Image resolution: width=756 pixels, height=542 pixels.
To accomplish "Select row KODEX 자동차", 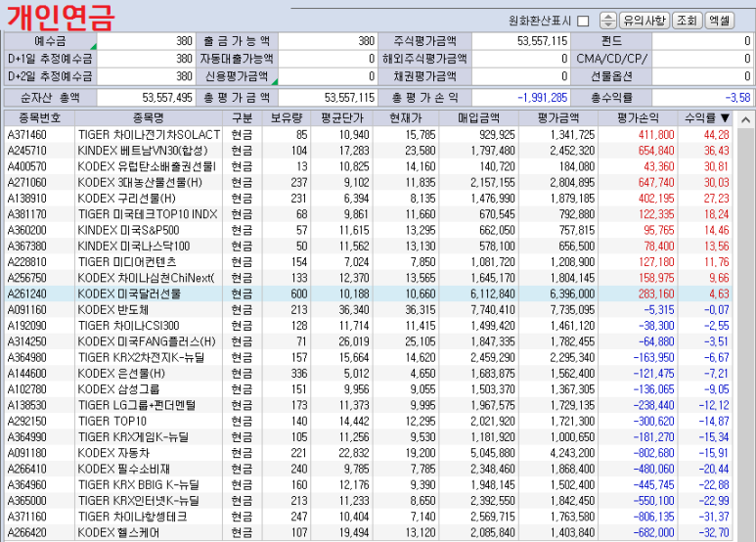I will click(368, 453).
